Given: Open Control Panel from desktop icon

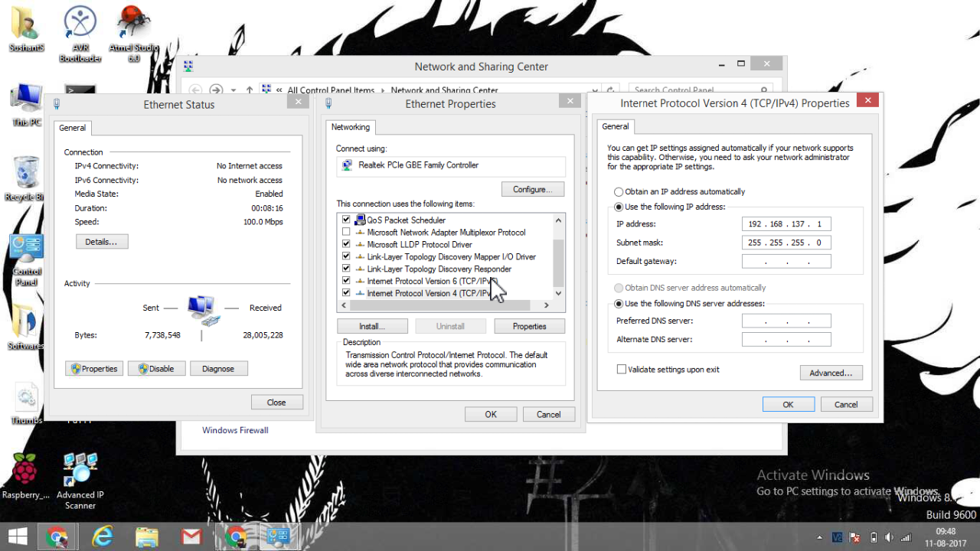Looking at the screenshot, I should 25,246.
